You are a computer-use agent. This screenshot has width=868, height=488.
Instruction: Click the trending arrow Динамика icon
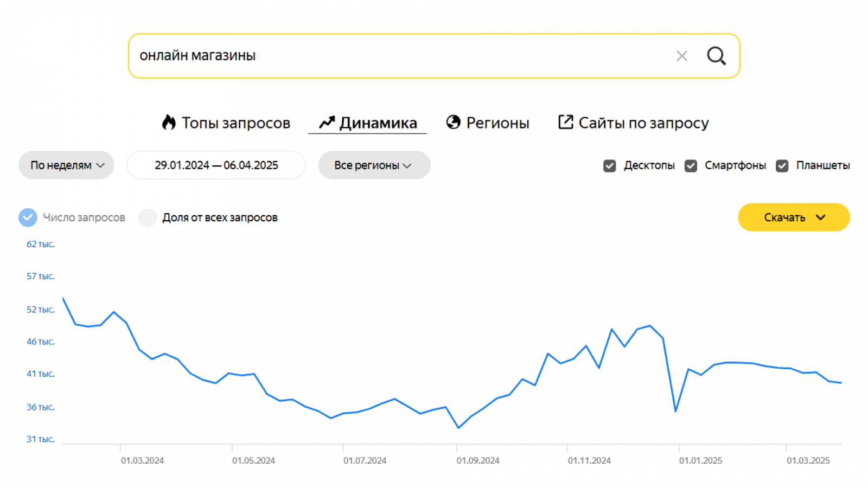(x=327, y=123)
